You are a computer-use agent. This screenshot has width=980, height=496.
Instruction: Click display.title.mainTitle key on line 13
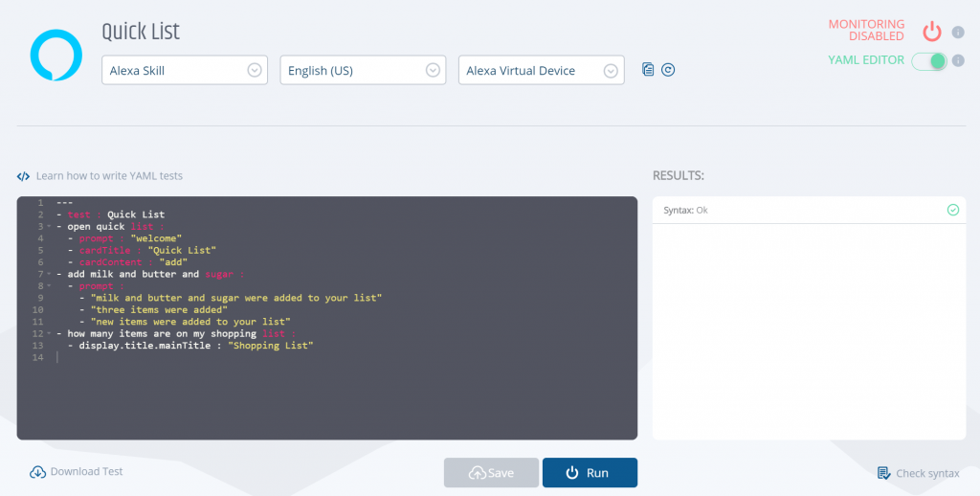click(x=145, y=346)
